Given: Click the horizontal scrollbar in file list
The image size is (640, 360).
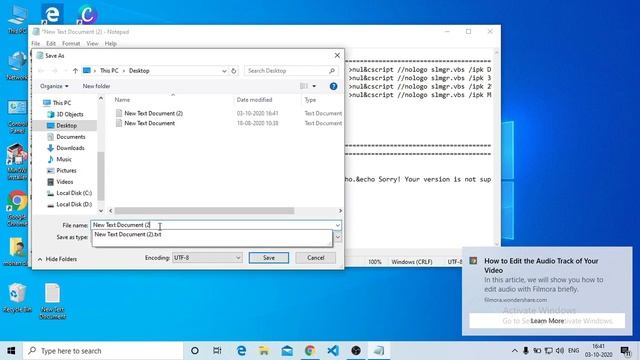Looking at the screenshot, I should pyautogui.click(x=204, y=211).
